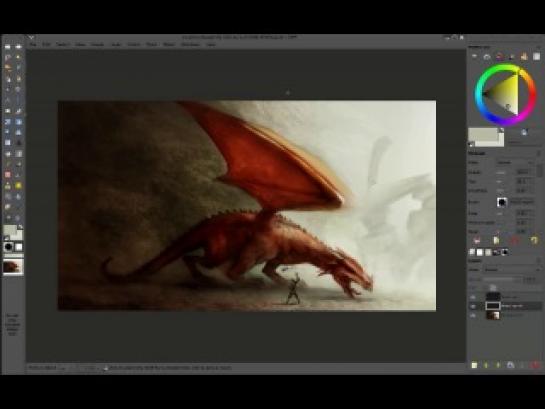This screenshot has width=545, height=409.
Task: Open the colors dock configure menu arrow
Action: pos(539,47)
